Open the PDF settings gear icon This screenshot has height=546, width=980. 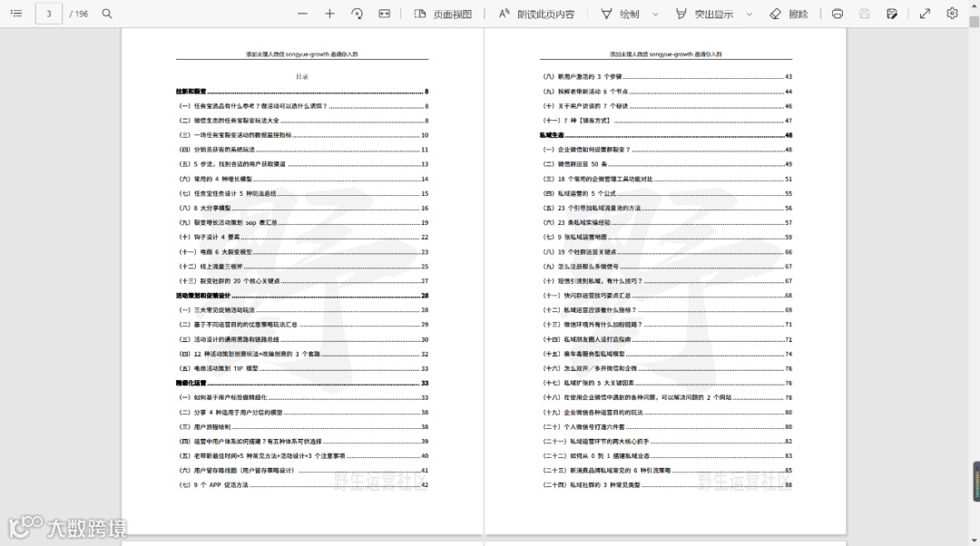point(952,13)
